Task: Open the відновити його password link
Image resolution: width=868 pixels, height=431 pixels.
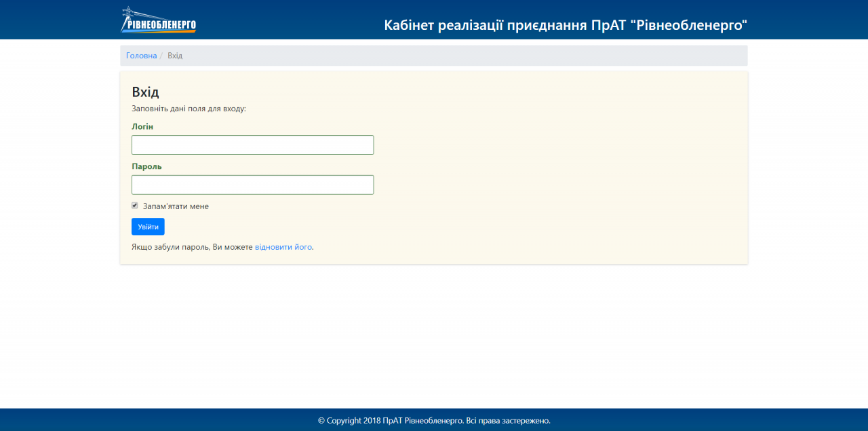Action: [x=283, y=247]
